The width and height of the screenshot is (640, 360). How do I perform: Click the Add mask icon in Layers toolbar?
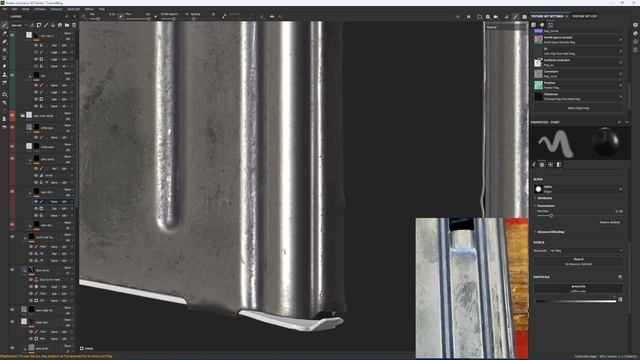[x=39, y=25]
